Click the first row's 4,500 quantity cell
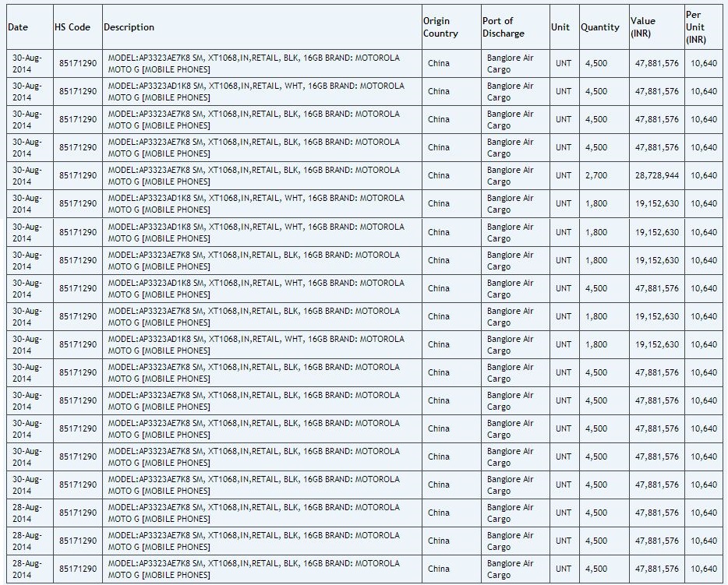Screen dimensions: 728x585 tap(596, 64)
